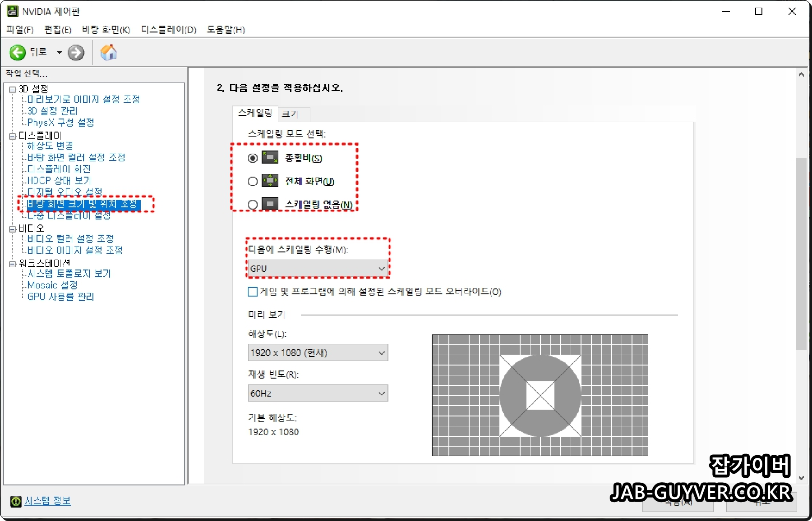Open 바탕 화면 컬러 설정 조정
The width and height of the screenshot is (812, 521).
pos(76,157)
